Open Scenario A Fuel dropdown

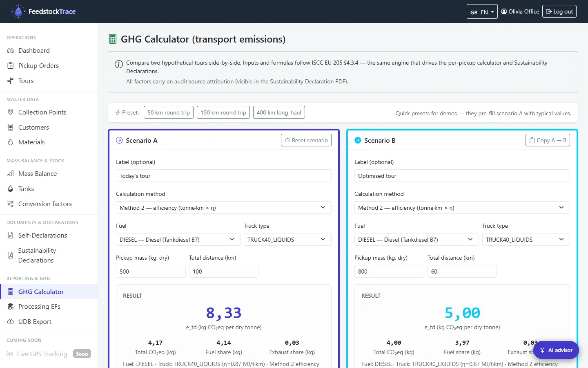pyautogui.click(x=177, y=240)
